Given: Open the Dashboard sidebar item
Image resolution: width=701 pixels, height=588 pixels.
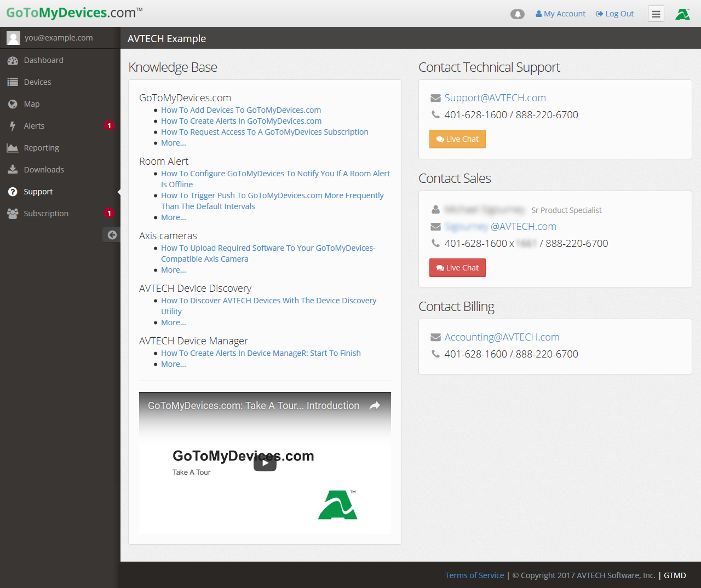Looking at the screenshot, I should click(x=43, y=60).
